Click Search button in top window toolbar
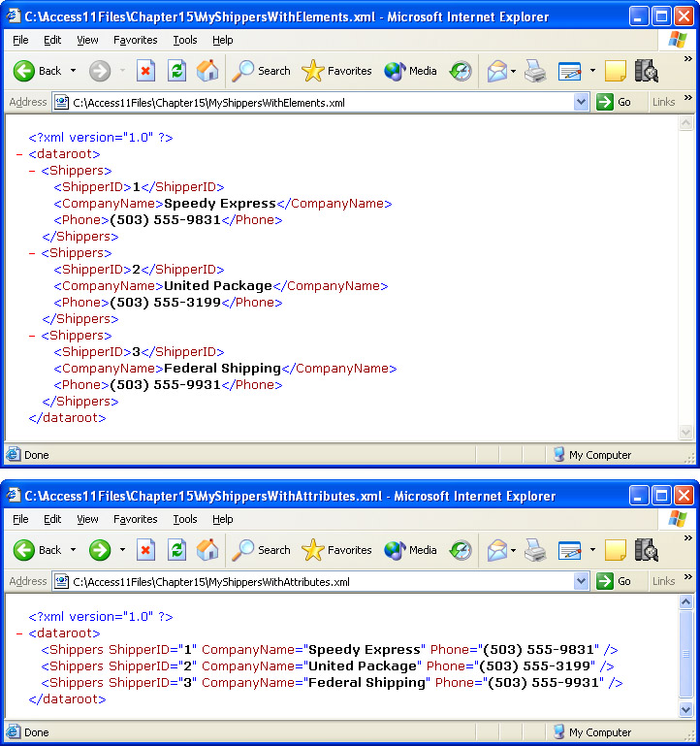 [x=262, y=71]
